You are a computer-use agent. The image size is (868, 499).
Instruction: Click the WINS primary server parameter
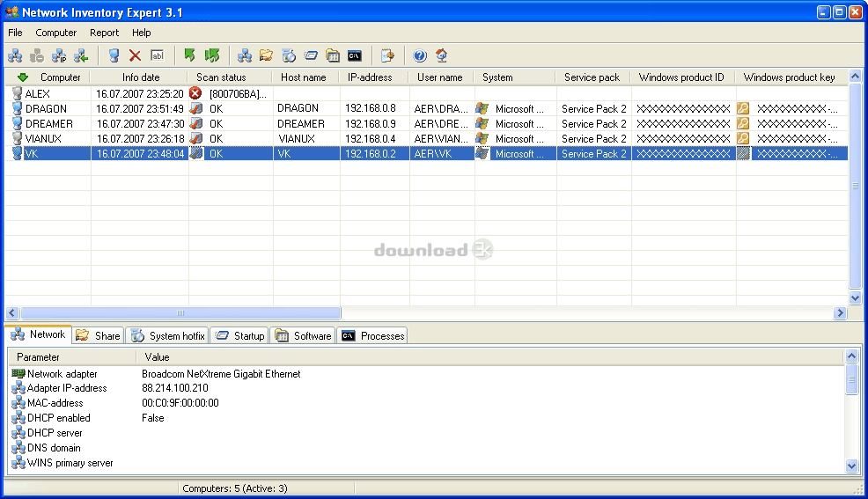point(70,463)
